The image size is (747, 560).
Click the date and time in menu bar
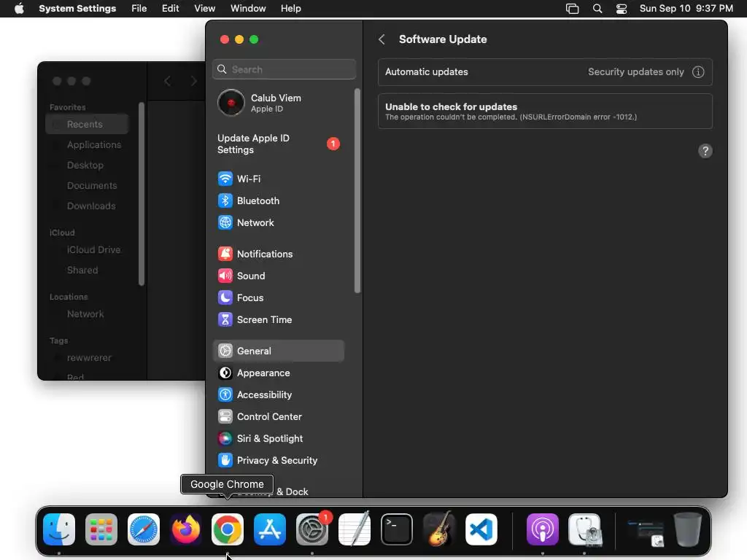tap(686, 9)
